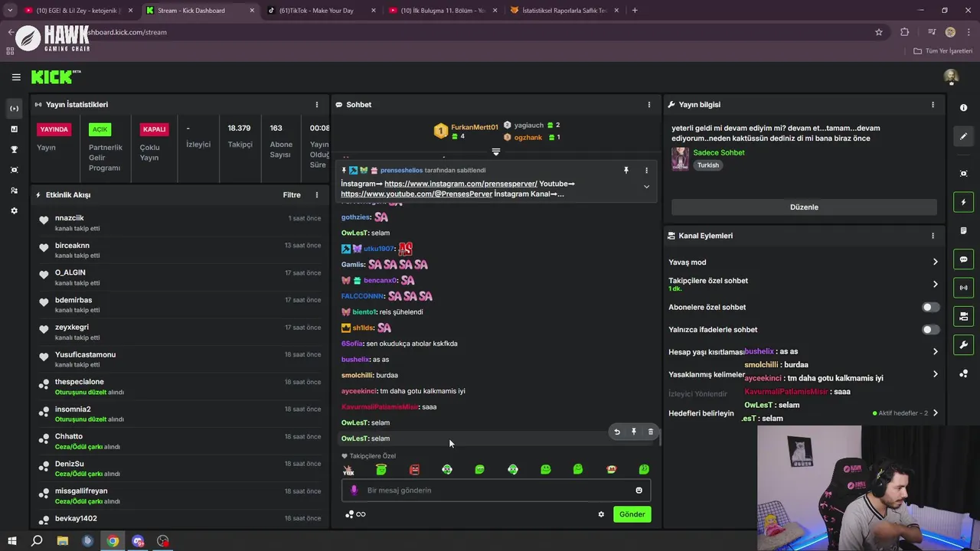980x551 pixels.
Task: Click the info icon in right toolbar
Action: tap(963, 108)
